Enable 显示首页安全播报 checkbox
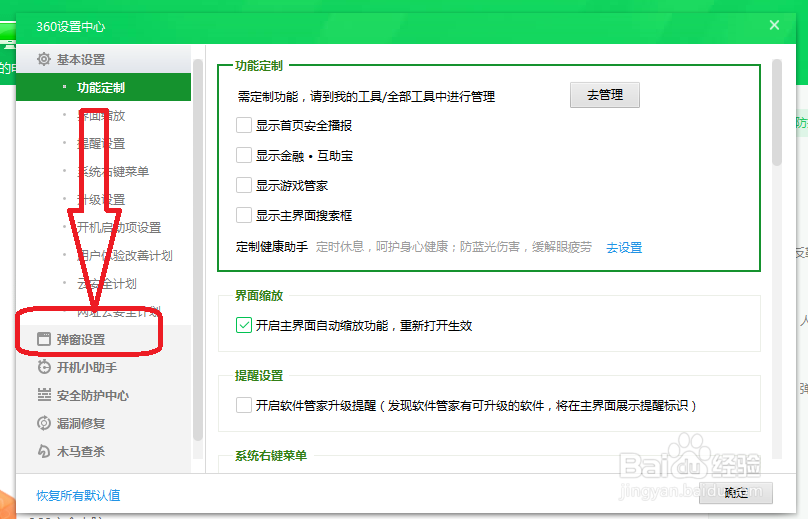The height and width of the screenshot is (519, 808). coord(244,125)
